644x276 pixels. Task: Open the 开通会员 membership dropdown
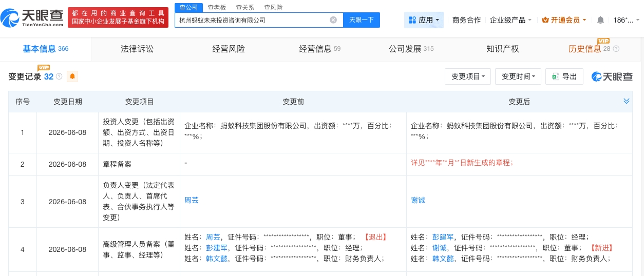click(564, 20)
